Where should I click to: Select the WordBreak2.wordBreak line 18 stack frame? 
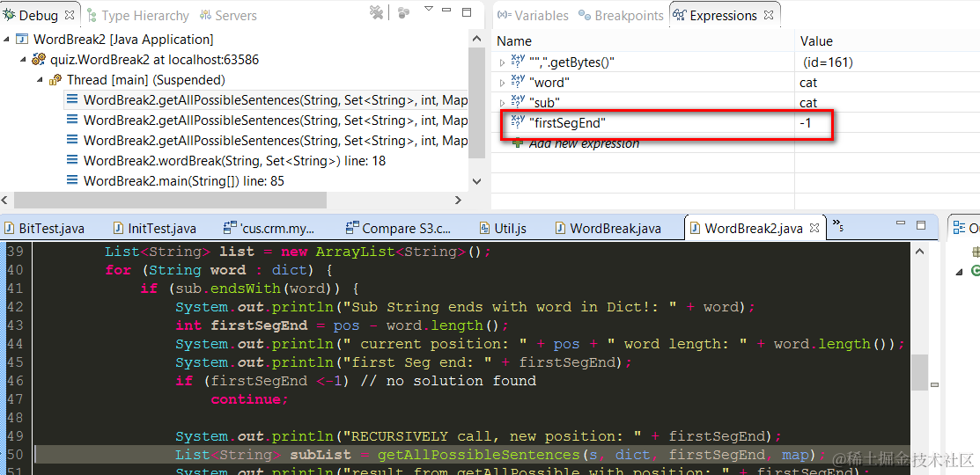234,161
